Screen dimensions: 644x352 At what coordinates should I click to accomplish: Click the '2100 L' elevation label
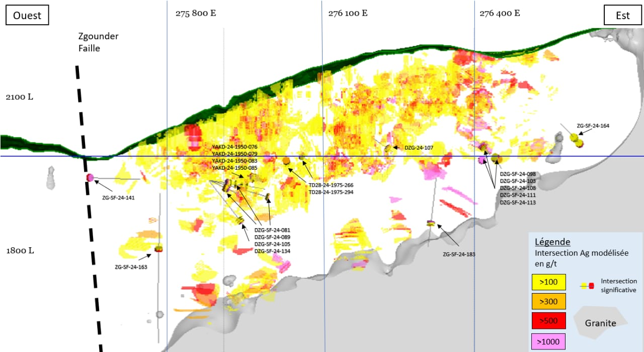tap(20, 97)
